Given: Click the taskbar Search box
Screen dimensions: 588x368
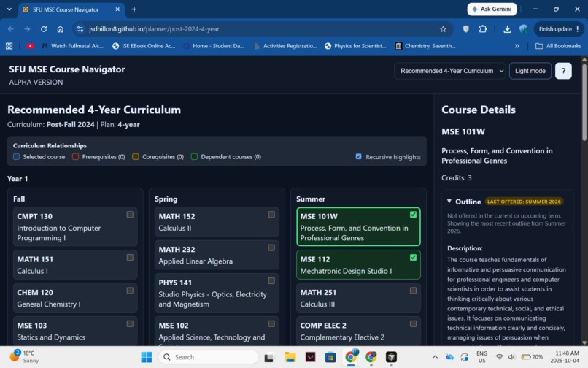Looking at the screenshot, I should point(209,357).
